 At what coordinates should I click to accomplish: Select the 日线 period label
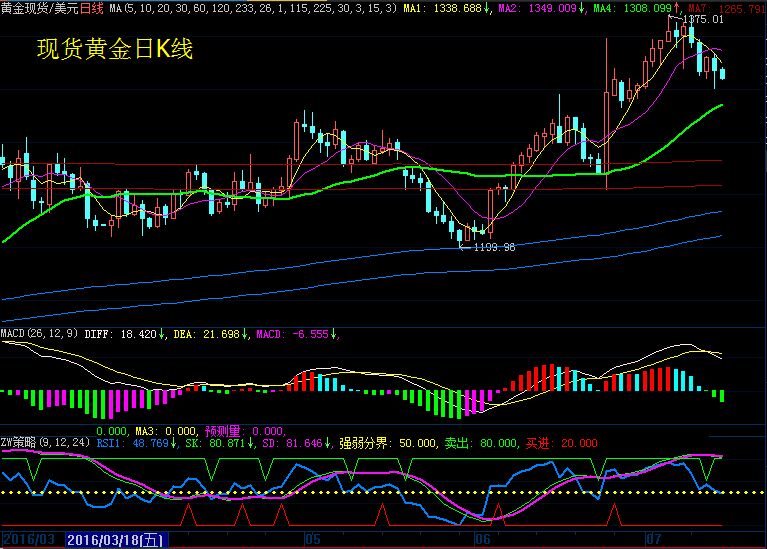click(x=91, y=7)
